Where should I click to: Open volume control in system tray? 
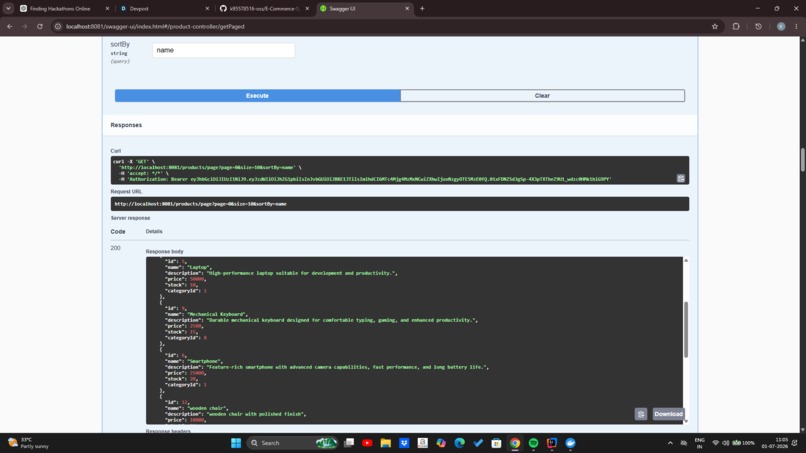point(725,443)
